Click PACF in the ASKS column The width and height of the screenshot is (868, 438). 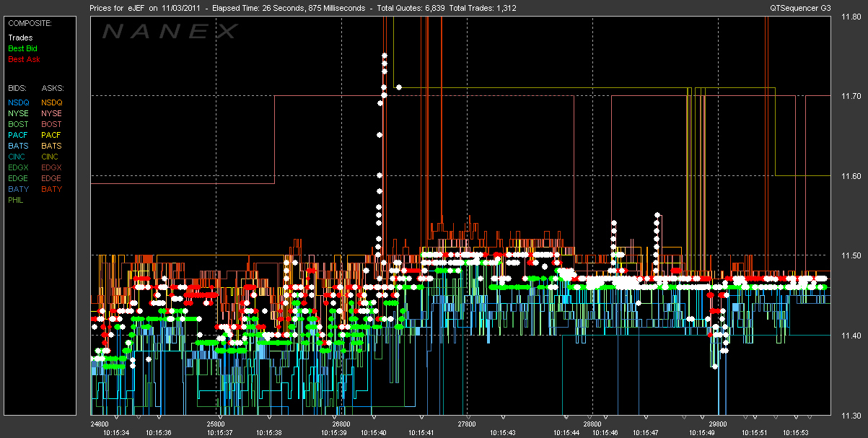pos(51,134)
